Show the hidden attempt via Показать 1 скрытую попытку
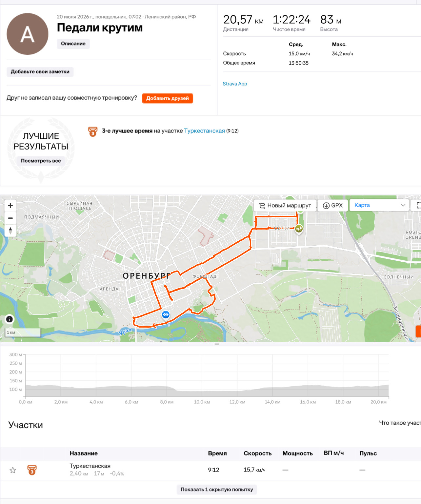The width and height of the screenshot is (421, 504). pos(217,489)
